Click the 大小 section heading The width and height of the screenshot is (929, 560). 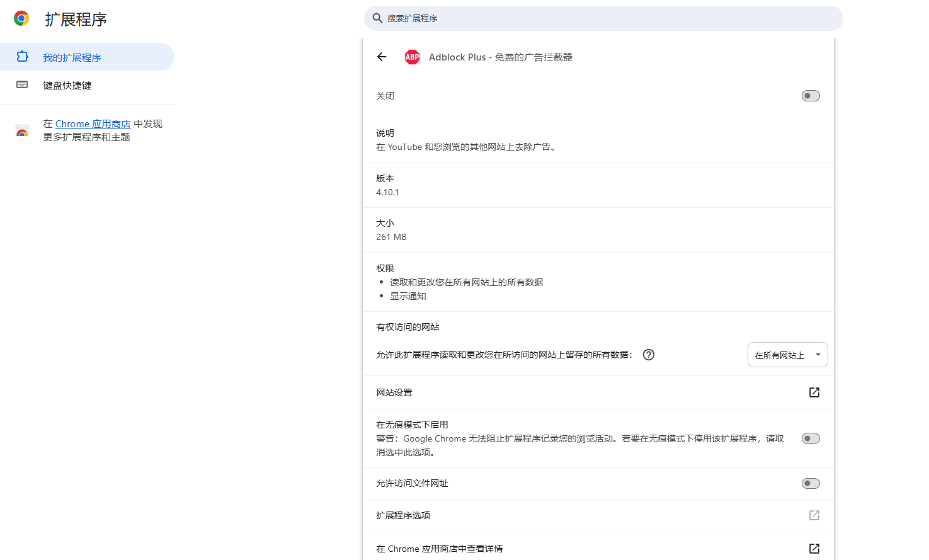point(385,223)
